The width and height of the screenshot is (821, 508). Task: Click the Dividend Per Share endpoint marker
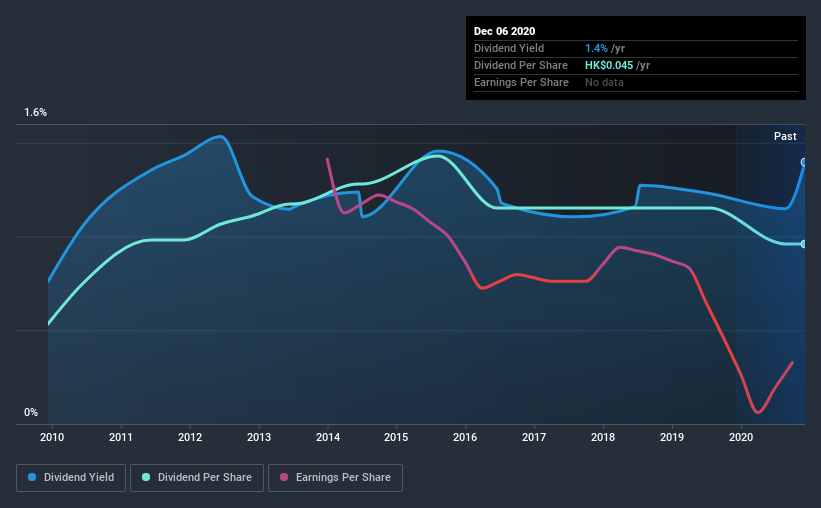pos(804,244)
